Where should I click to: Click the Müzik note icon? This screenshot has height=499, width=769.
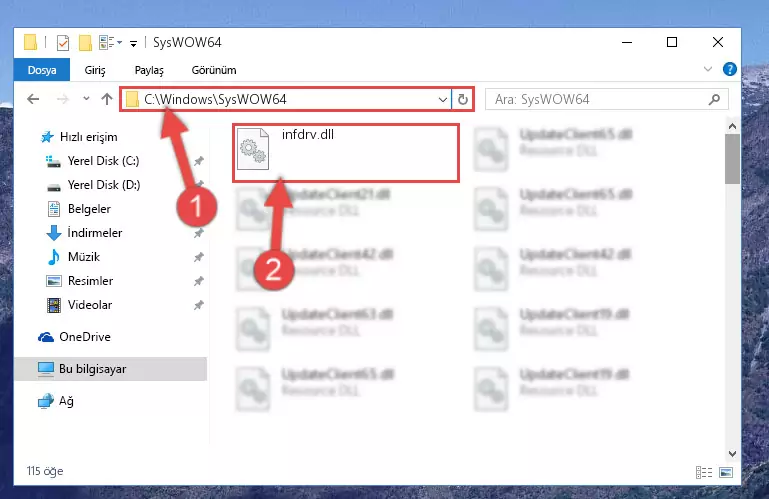(53, 257)
